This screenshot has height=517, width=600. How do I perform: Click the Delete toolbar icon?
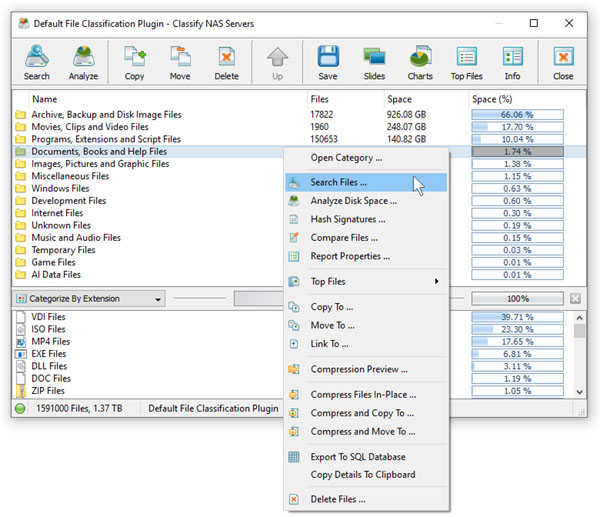(227, 57)
